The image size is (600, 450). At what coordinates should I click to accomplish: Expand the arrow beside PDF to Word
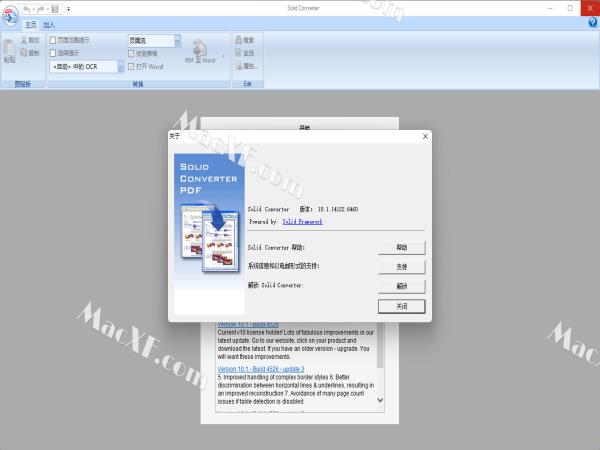(223, 56)
